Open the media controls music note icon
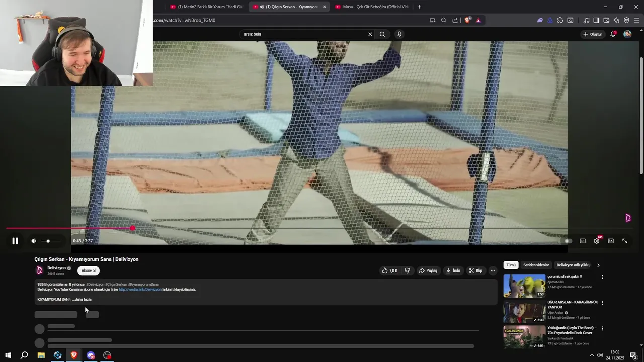Screen dimensions: 644x362 pyautogui.click(x=586, y=20)
